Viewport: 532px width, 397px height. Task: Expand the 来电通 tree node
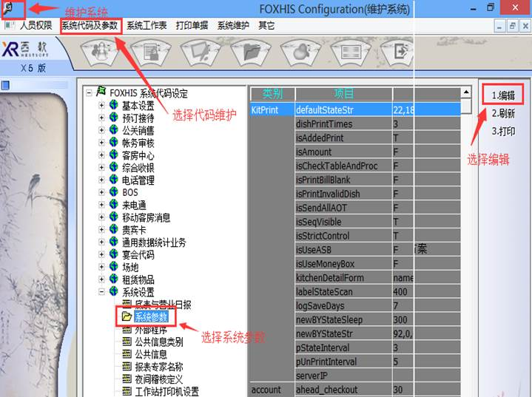(101, 205)
